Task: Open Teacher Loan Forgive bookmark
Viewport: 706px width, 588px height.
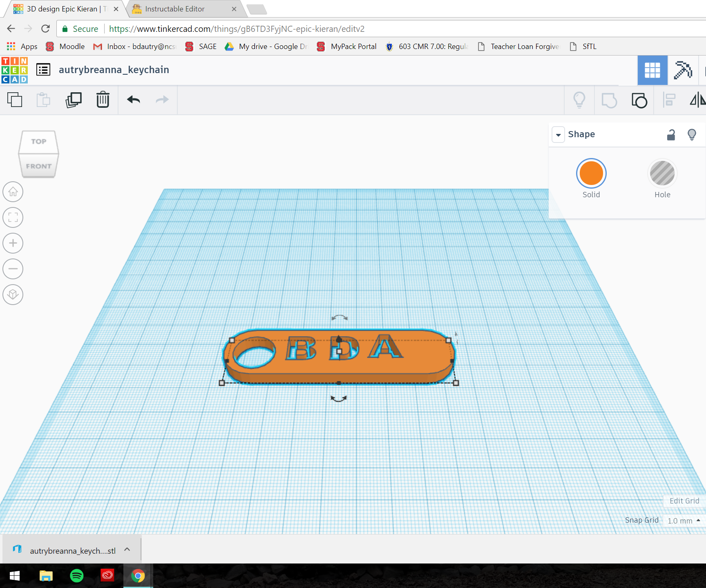Action: pyautogui.click(x=518, y=47)
